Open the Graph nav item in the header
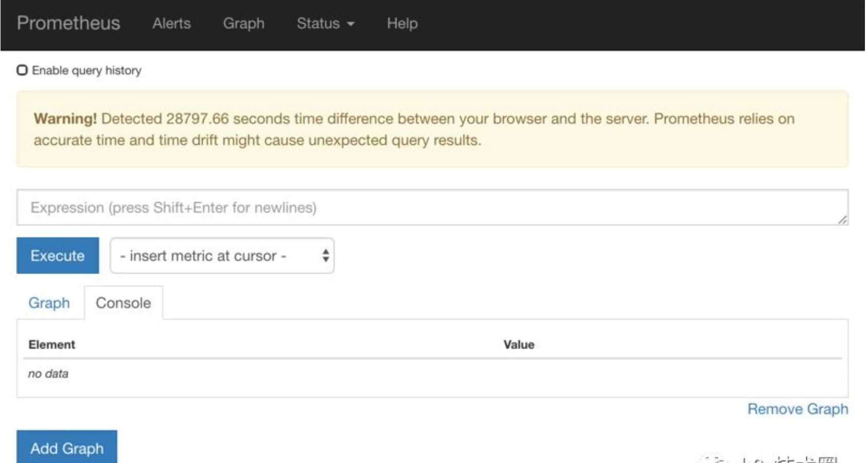The width and height of the screenshot is (868, 463). click(244, 24)
